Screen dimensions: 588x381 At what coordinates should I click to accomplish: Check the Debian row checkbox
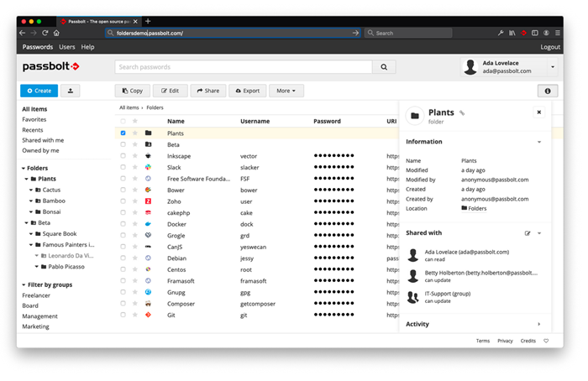[x=123, y=258]
